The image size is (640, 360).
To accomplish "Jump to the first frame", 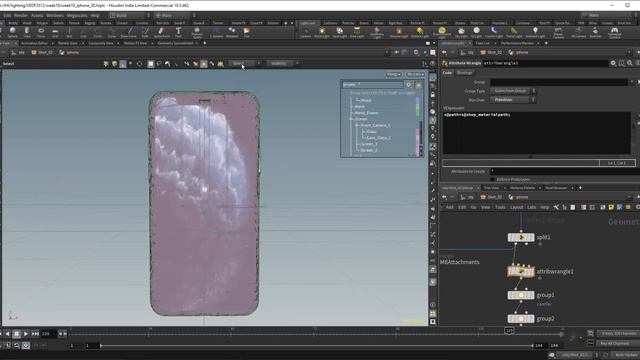I will [x=1, y=334].
